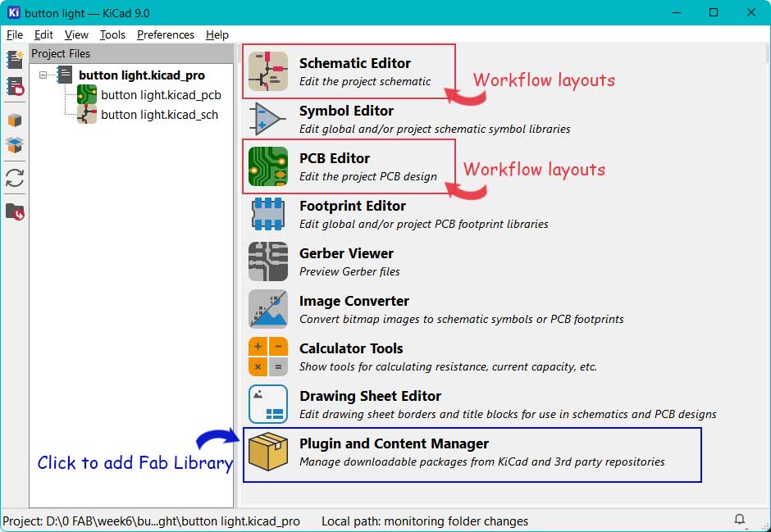
Task: Open project directory folder icon
Action: [x=15, y=211]
